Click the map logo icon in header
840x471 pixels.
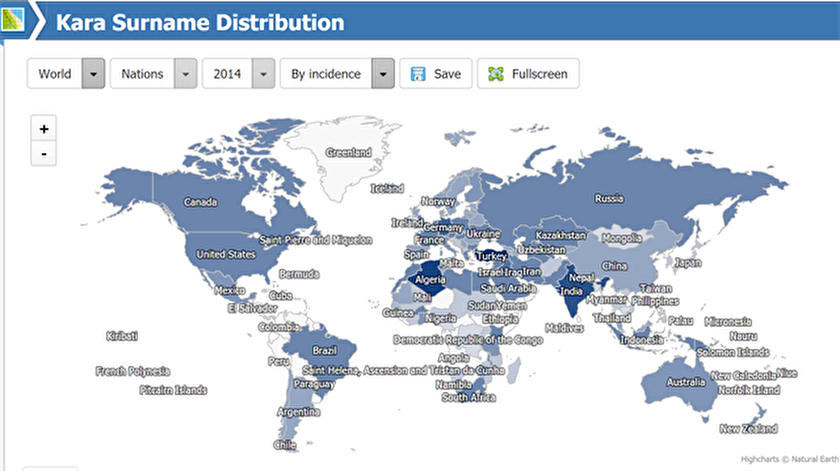tap(13, 20)
